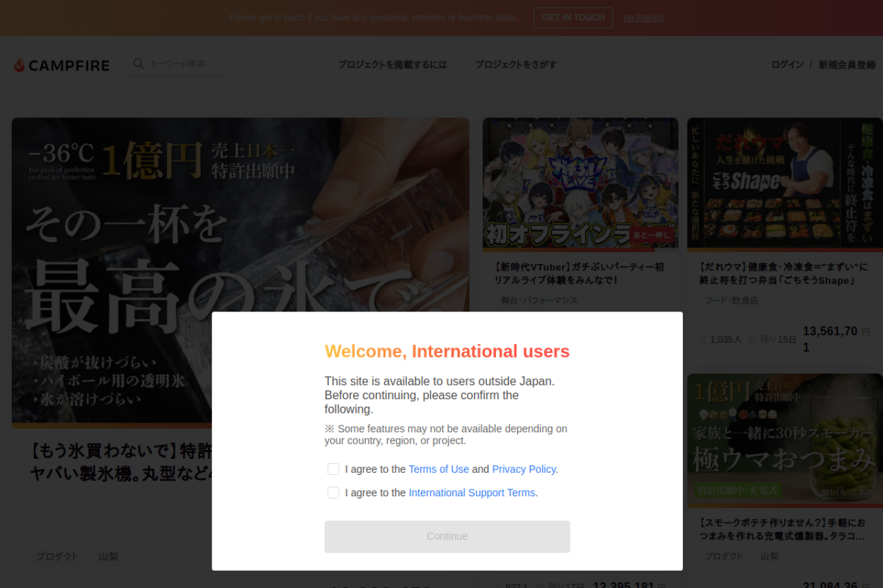Click the 山梨 tag under smoker project
Viewport: 883px width, 588px height.
[x=770, y=556]
